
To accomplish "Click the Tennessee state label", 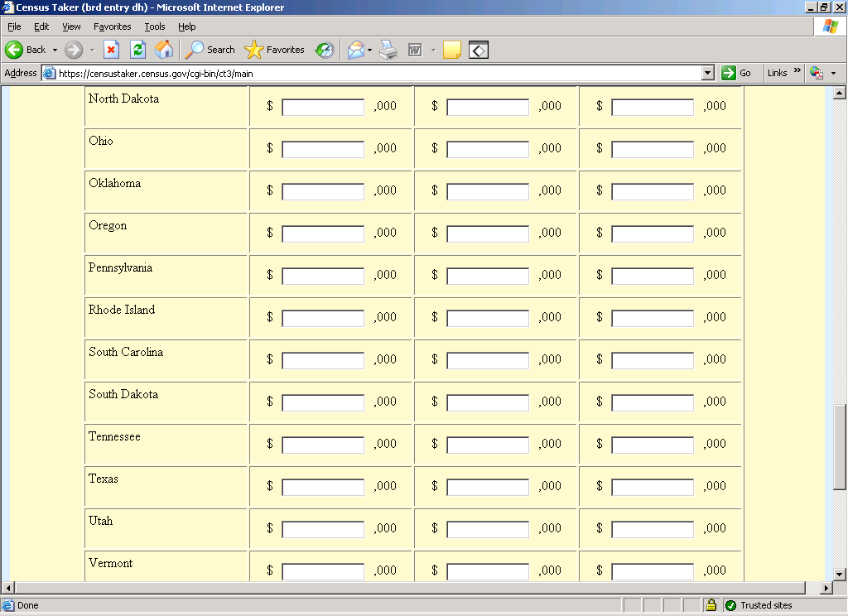I will (x=114, y=436).
